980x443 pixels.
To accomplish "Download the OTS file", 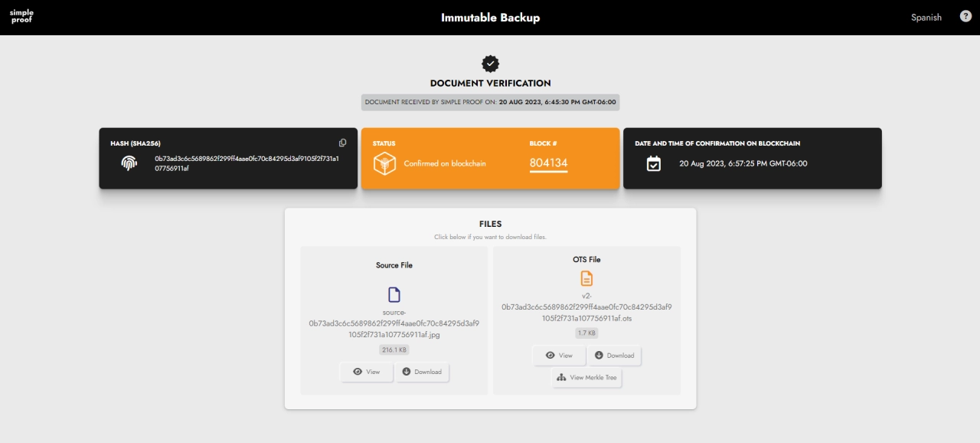I will pyautogui.click(x=615, y=356).
